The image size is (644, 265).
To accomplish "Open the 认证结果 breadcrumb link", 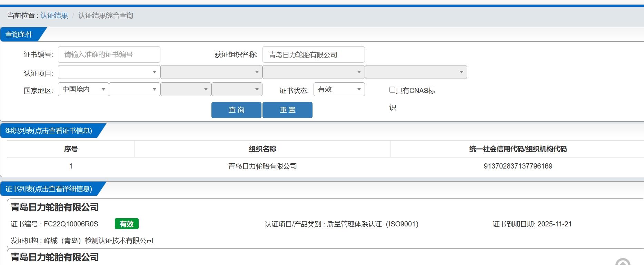I will (54, 16).
